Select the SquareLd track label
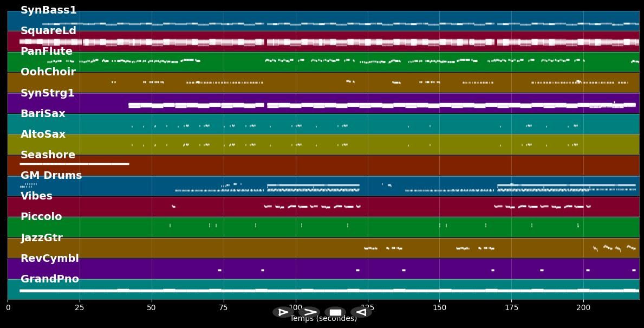This screenshot has height=328, width=644. [x=48, y=31]
